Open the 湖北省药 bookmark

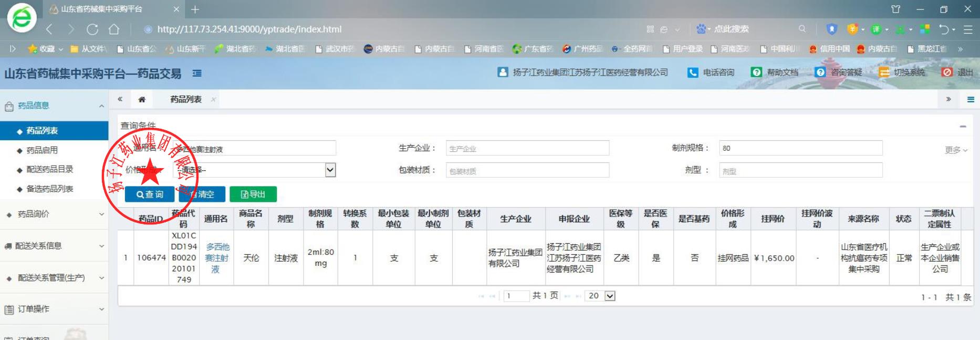(x=235, y=49)
